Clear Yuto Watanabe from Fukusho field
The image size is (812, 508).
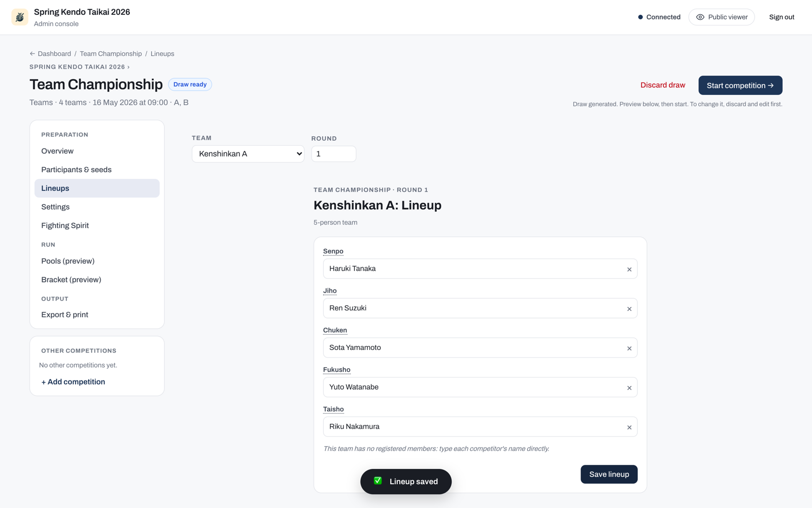tap(629, 388)
